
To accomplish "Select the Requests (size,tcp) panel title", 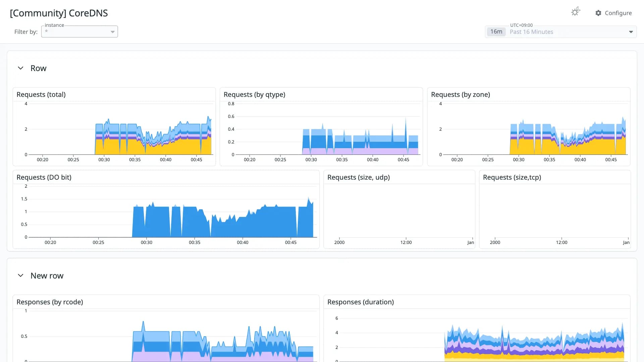I will click(x=512, y=177).
